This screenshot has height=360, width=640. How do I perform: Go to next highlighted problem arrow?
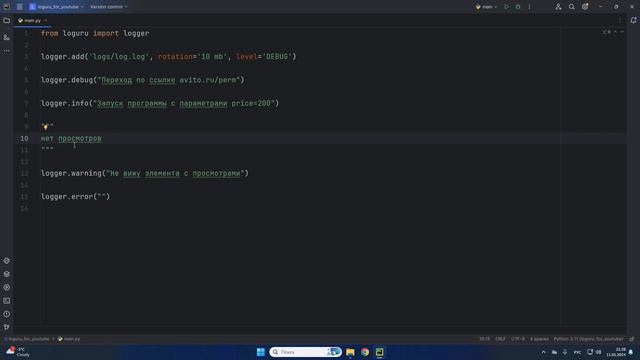[x=622, y=32]
